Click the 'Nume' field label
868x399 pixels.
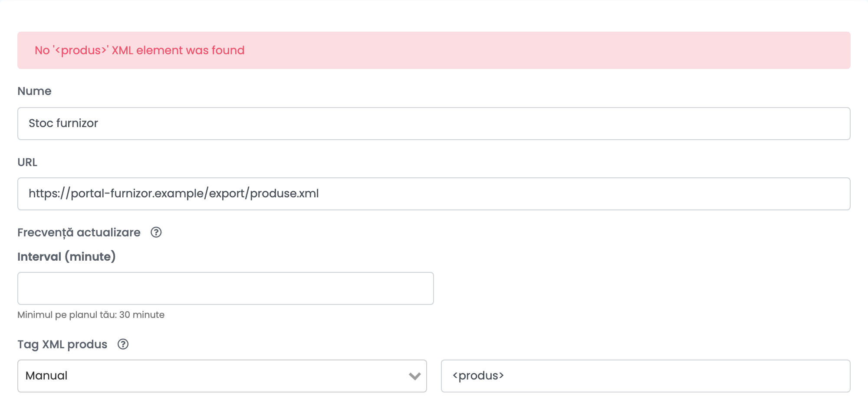[x=34, y=91]
